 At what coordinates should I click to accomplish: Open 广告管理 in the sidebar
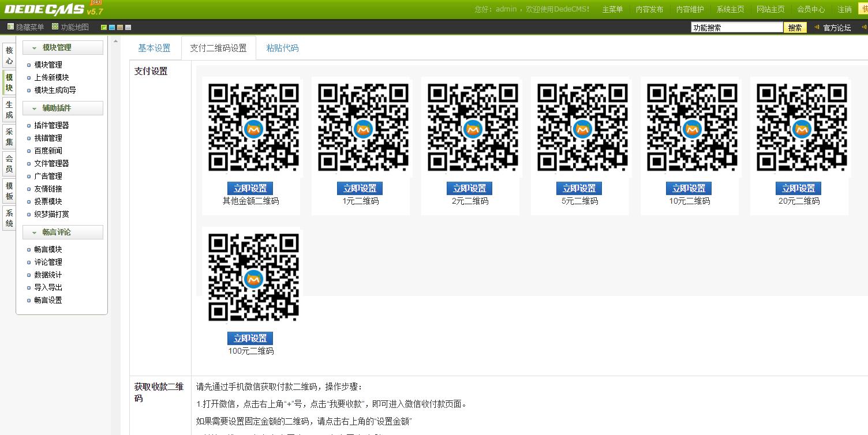[x=48, y=176]
